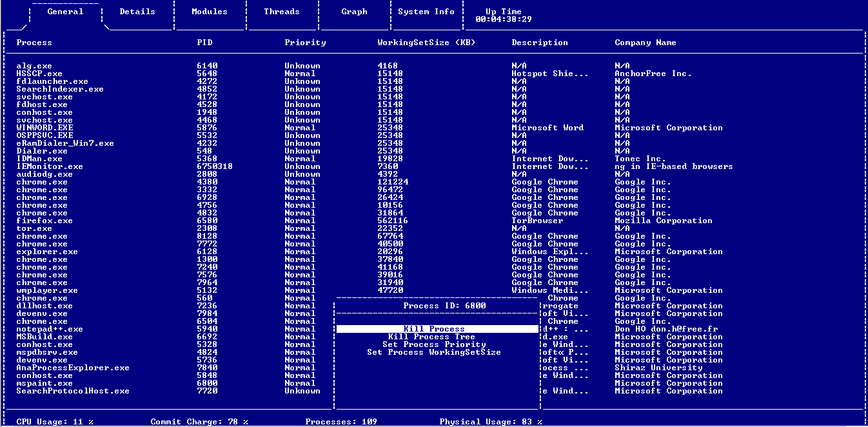Select the WINWORD.EXE process
Viewport: 868px width, 427px height.
click(x=44, y=128)
